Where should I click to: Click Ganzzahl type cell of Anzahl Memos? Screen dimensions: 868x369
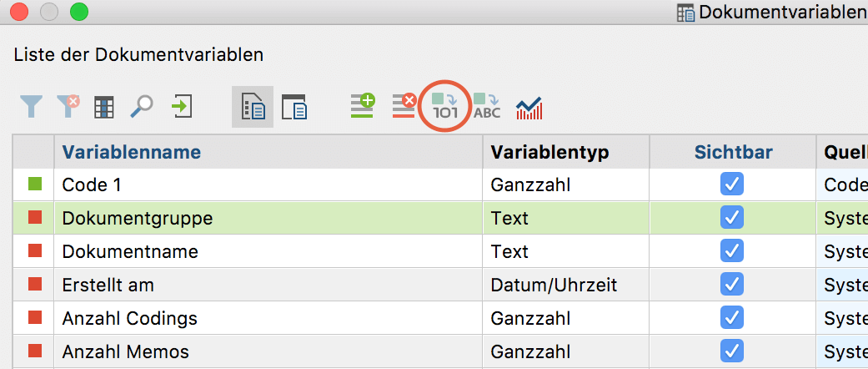point(566,351)
